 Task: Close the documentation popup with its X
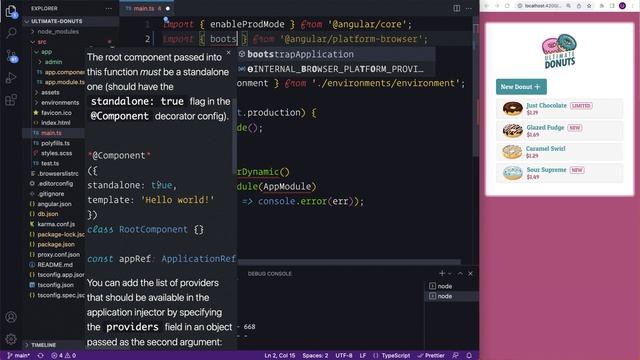tap(229, 53)
